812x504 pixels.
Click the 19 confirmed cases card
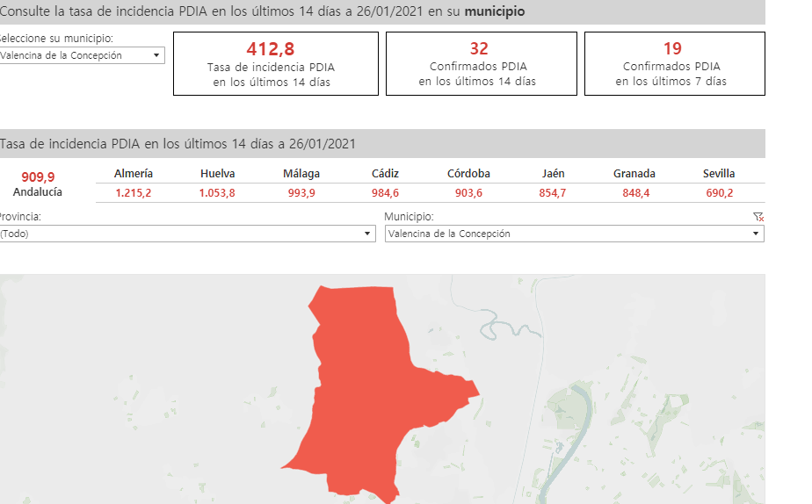[674, 63]
